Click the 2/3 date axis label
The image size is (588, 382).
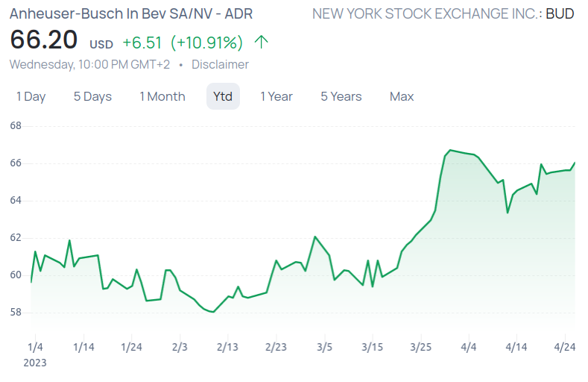[x=180, y=347]
